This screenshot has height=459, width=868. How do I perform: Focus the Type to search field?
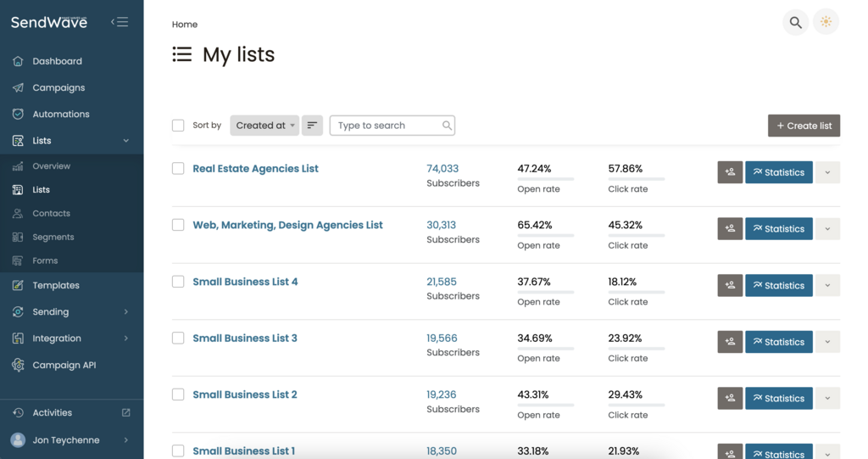point(388,126)
